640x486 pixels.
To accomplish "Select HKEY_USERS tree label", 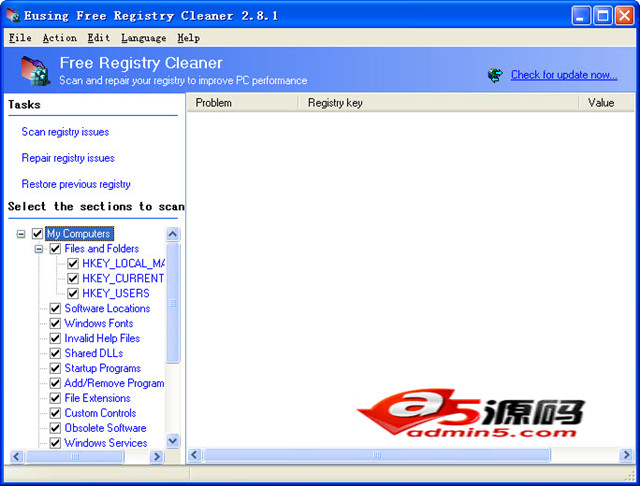I will [x=116, y=293].
